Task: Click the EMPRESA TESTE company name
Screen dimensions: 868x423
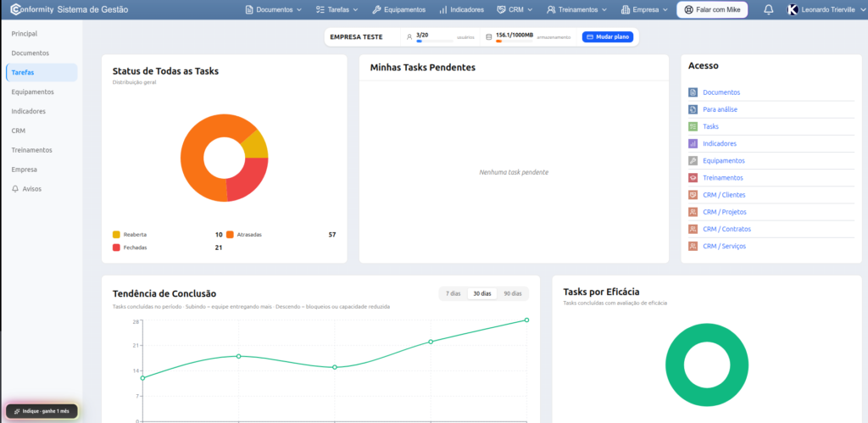Action: (356, 37)
